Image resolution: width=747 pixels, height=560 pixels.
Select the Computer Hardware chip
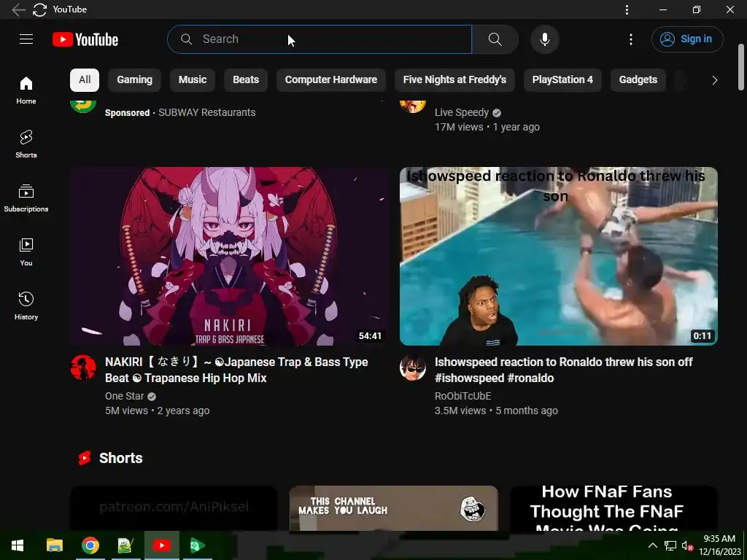331,79
